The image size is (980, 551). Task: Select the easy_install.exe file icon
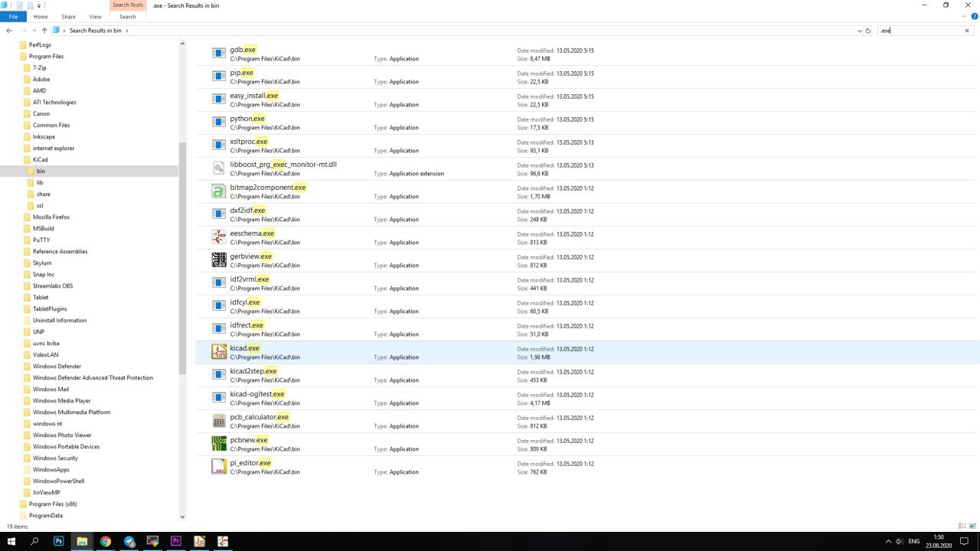(218, 99)
